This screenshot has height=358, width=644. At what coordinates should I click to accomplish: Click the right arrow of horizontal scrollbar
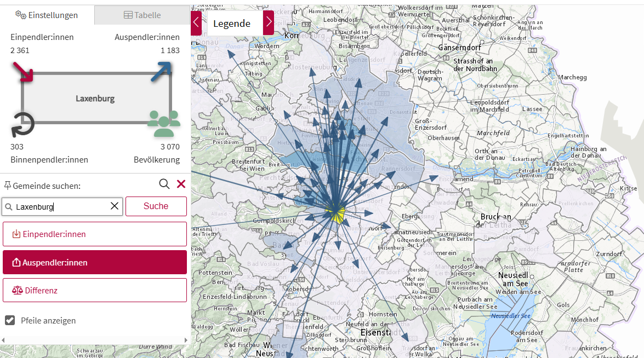(x=186, y=340)
